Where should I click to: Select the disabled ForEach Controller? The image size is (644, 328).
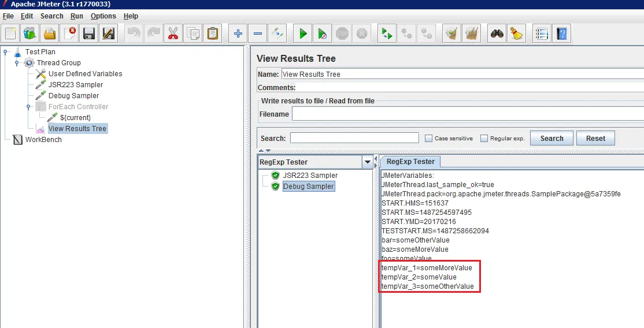(x=78, y=107)
